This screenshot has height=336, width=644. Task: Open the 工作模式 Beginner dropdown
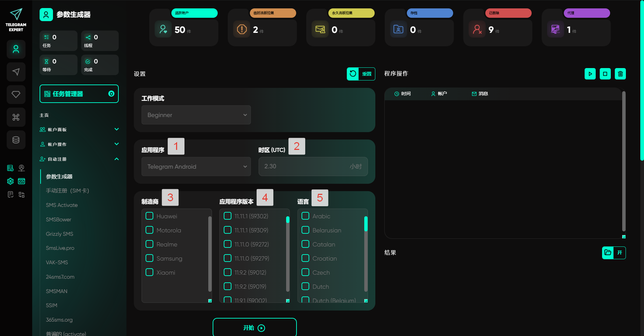[x=196, y=115]
